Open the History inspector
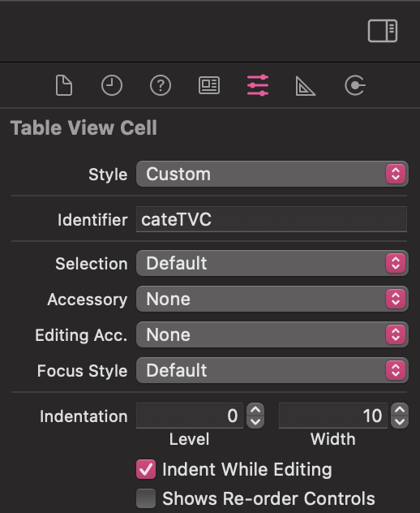Viewport: 420px width, 513px height. click(112, 85)
